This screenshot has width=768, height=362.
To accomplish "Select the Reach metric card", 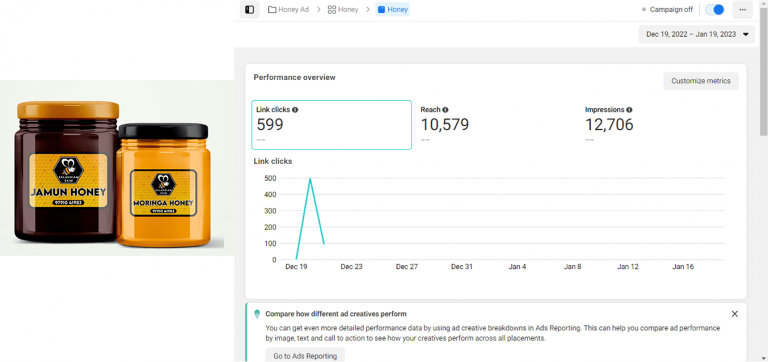I will (496, 125).
